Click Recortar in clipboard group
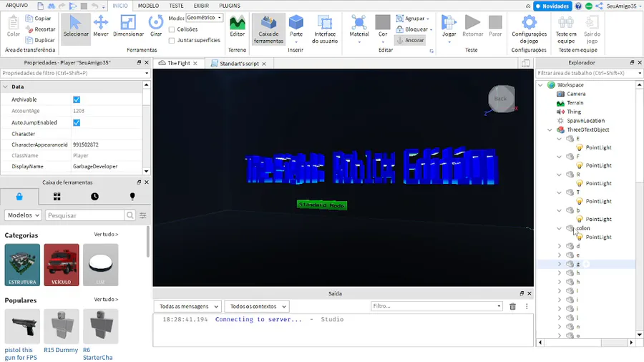 point(40,29)
